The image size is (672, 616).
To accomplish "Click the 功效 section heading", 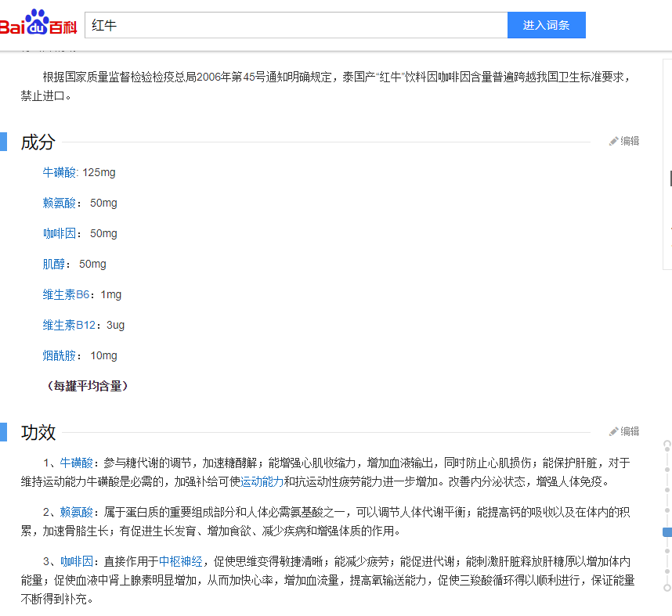I will (x=38, y=433).
